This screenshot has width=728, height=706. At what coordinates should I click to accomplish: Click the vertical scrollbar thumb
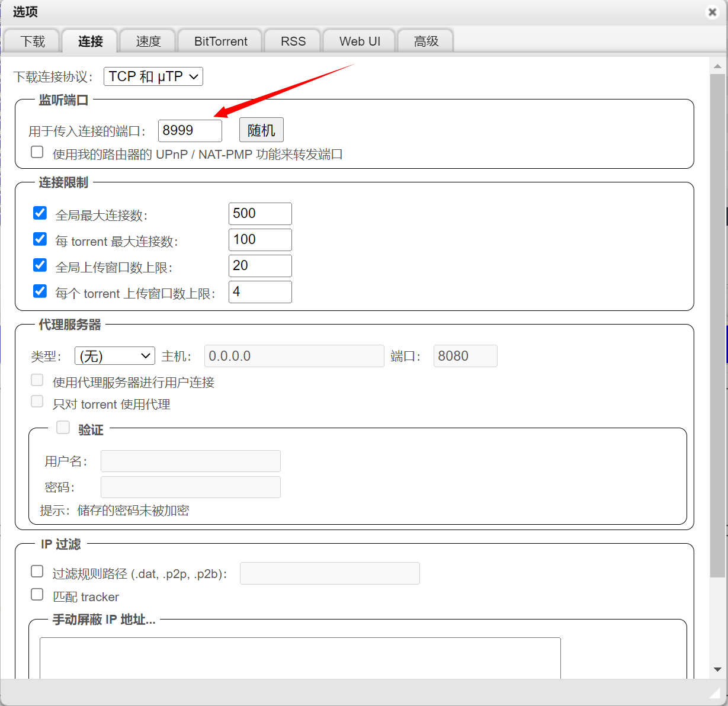(717, 326)
